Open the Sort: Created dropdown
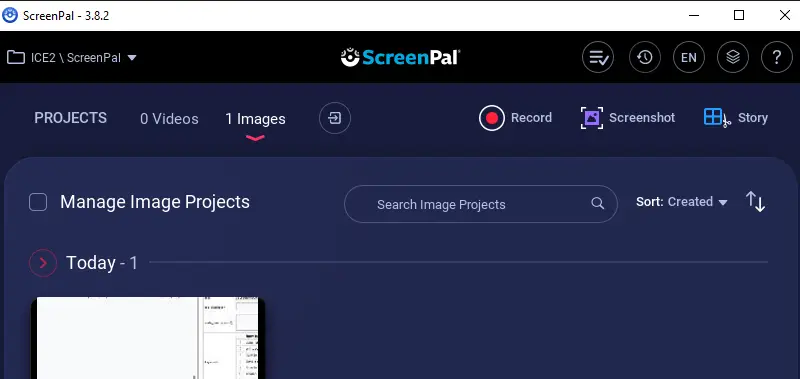Image resolution: width=800 pixels, height=379 pixels. point(681,202)
